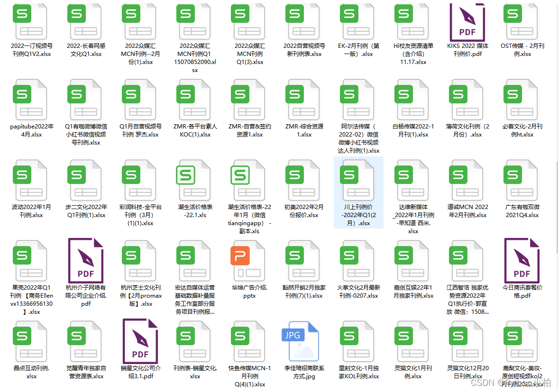Viewport: 558px width, 392px height.
Task: Select the ZMR-自营&签约资源1.xlsx icon
Action: point(248,100)
